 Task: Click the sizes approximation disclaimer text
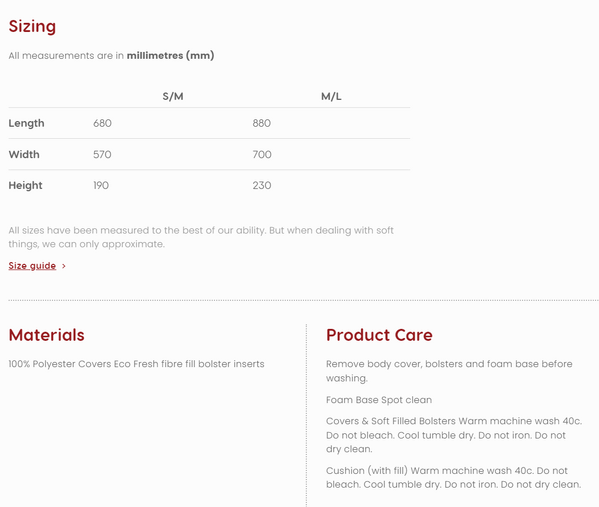[x=201, y=237]
